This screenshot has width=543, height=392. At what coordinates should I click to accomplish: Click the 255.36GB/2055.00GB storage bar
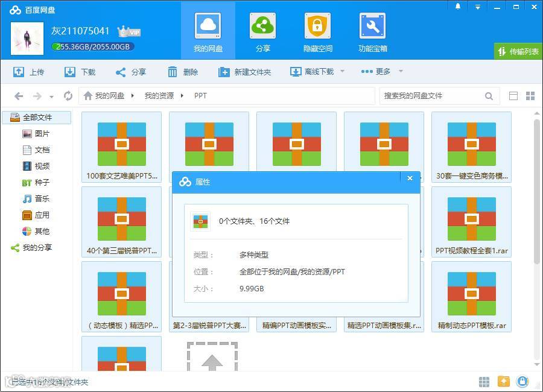pyautogui.click(x=93, y=47)
